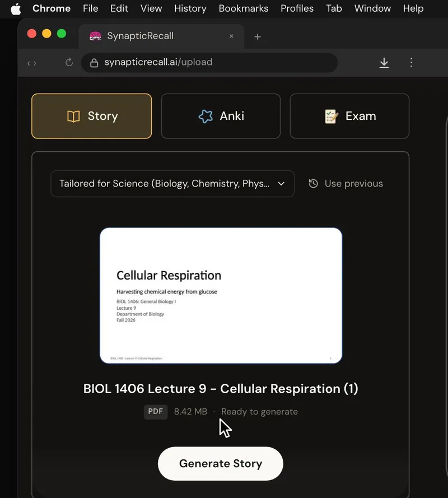This screenshot has width=448, height=498.
Task: Open the View menu
Action: point(151,8)
